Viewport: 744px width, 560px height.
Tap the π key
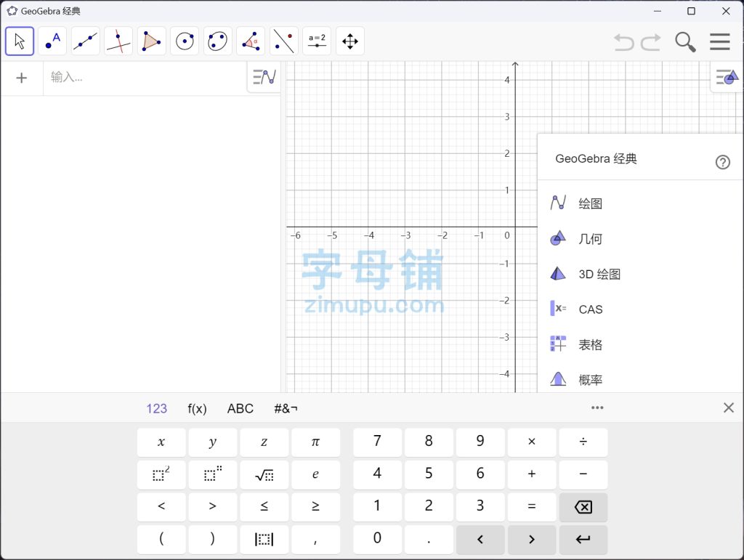[x=315, y=442]
